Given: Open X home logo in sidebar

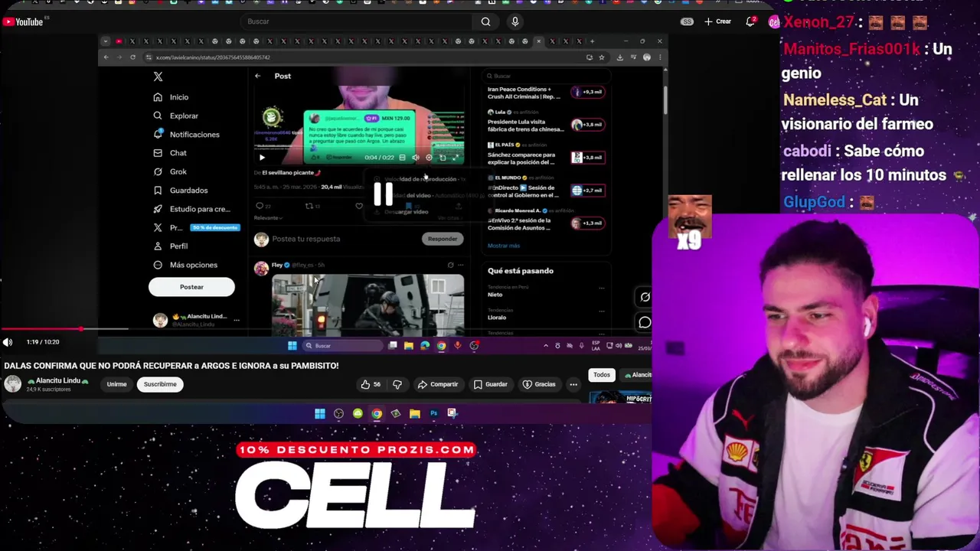Looking at the screenshot, I should [158, 77].
